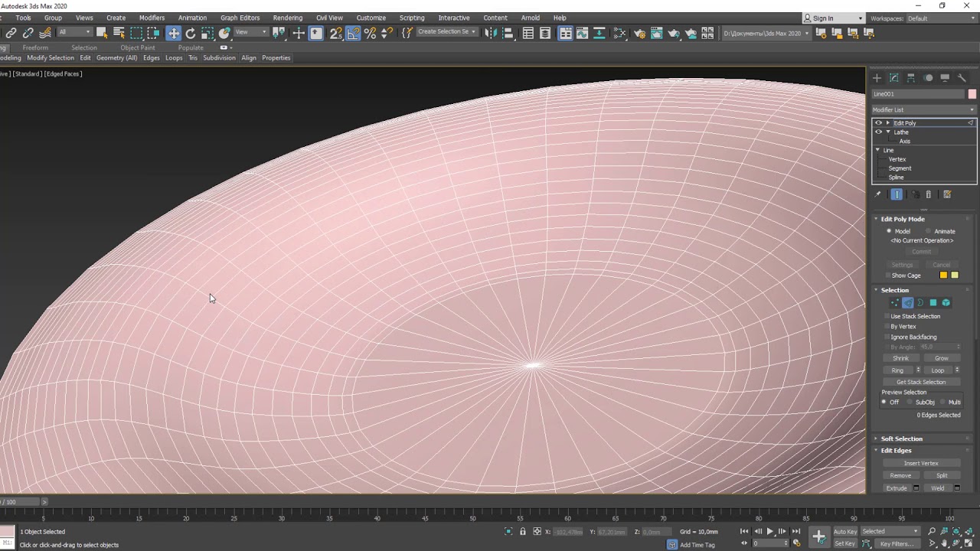Choose the Rectangular Selection Region tool
Image resolution: width=980 pixels, height=551 pixels.
click(136, 33)
